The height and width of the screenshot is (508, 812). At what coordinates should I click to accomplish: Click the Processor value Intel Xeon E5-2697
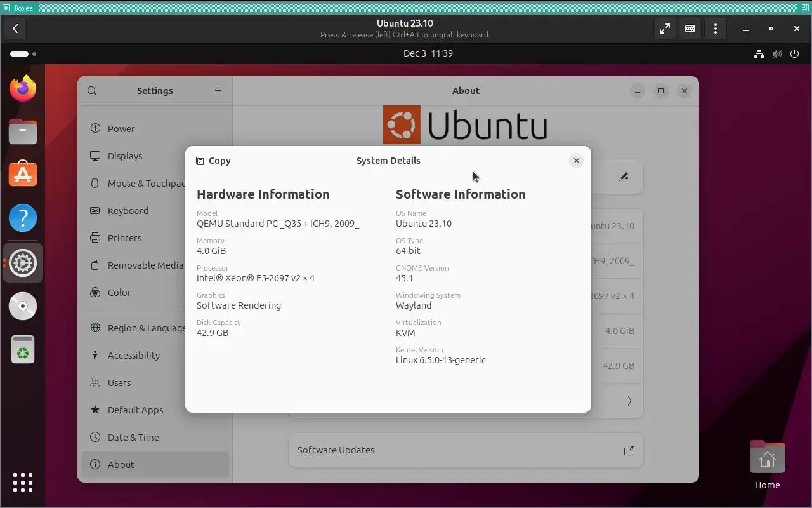tap(256, 278)
